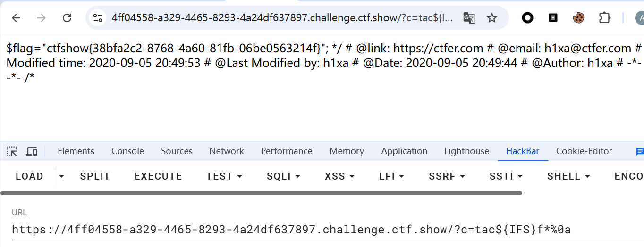Toggle the device toolbar emulation
This screenshot has width=644, height=247.
(x=32, y=151)
